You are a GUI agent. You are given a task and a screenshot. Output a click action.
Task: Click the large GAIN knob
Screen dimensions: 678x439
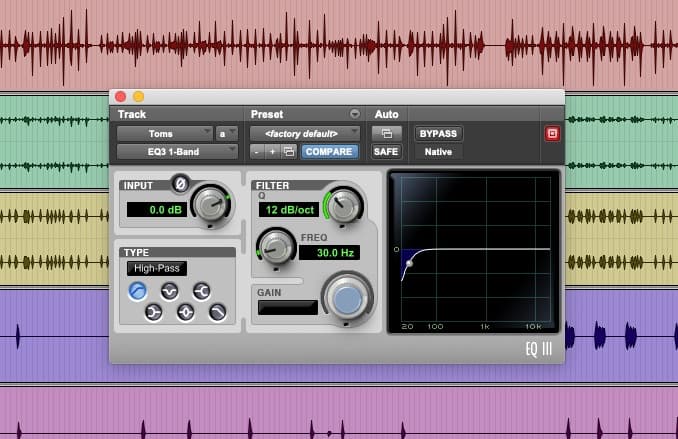tap(348, 298)
